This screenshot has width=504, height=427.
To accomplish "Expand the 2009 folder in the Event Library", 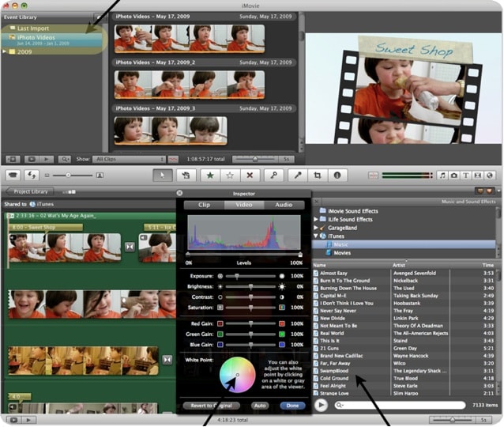I will pos(4,51).
